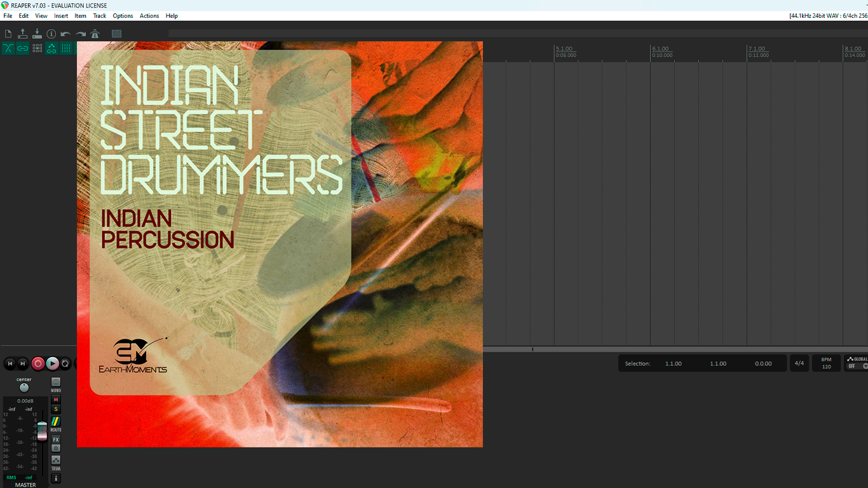Toggle master MONO button

click(56, 382)
